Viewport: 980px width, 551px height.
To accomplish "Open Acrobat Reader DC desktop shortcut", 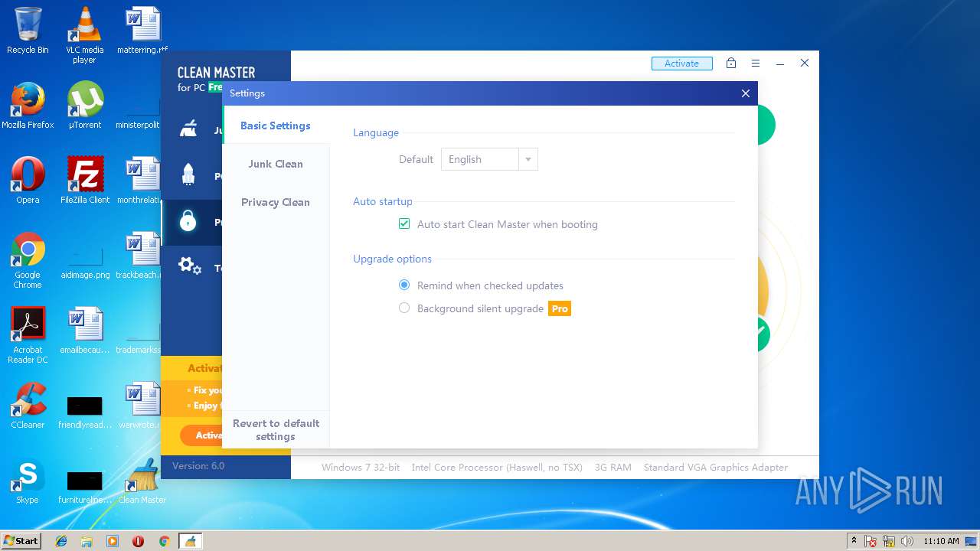I will pyautogui.click(x=28, y=335).
